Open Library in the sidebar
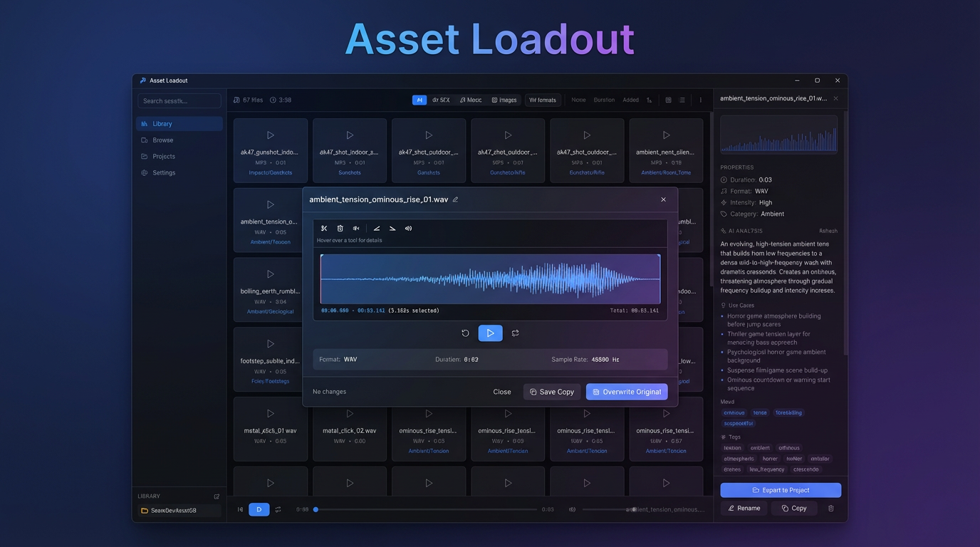980x547 pixels. tap(179, 124)
